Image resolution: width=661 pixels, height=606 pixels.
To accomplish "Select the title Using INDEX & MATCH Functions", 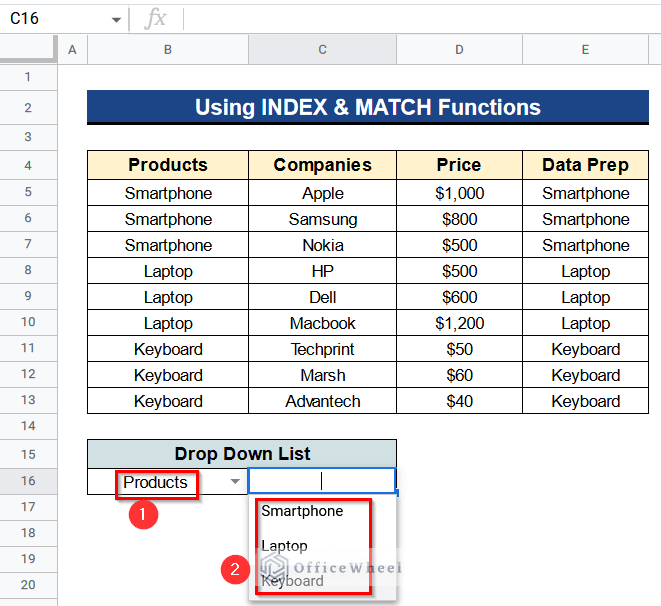I will 367,107.
